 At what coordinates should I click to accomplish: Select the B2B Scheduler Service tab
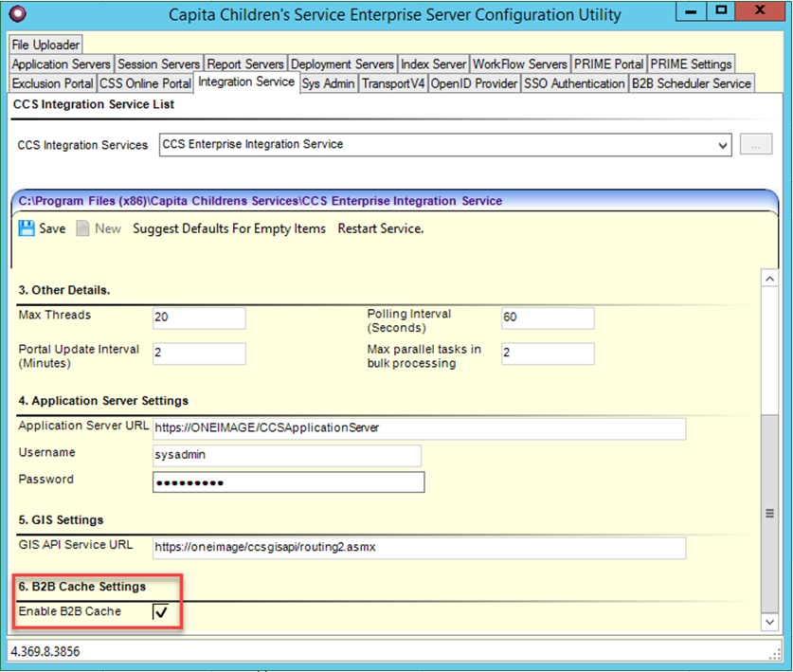[692, 83]
